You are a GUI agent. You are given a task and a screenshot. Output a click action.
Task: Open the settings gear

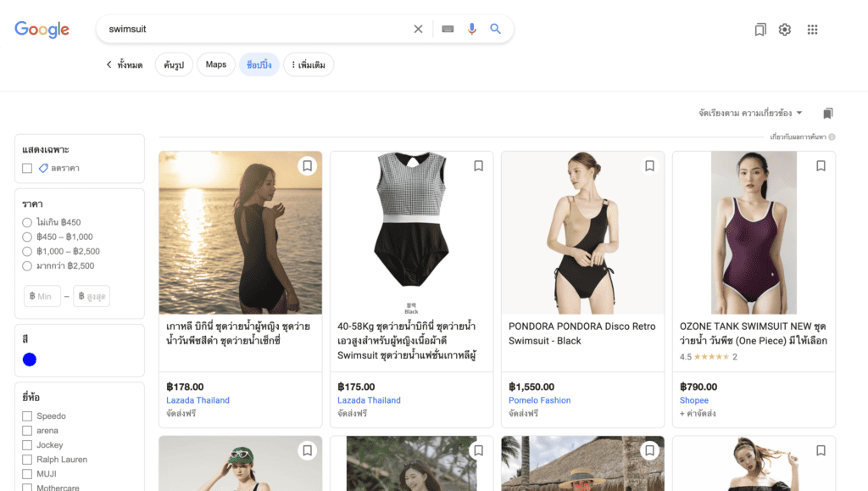click(x=784, y=30)
